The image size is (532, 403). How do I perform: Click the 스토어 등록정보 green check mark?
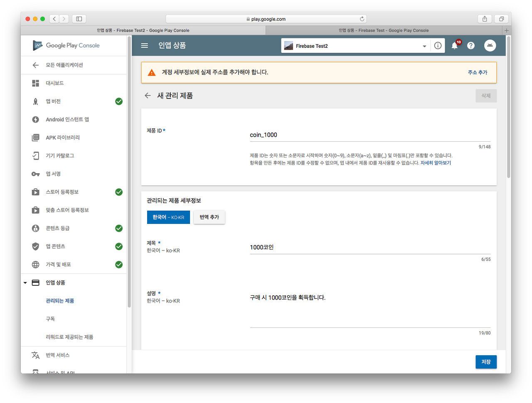pyautogui.click(x=119, y=192)
